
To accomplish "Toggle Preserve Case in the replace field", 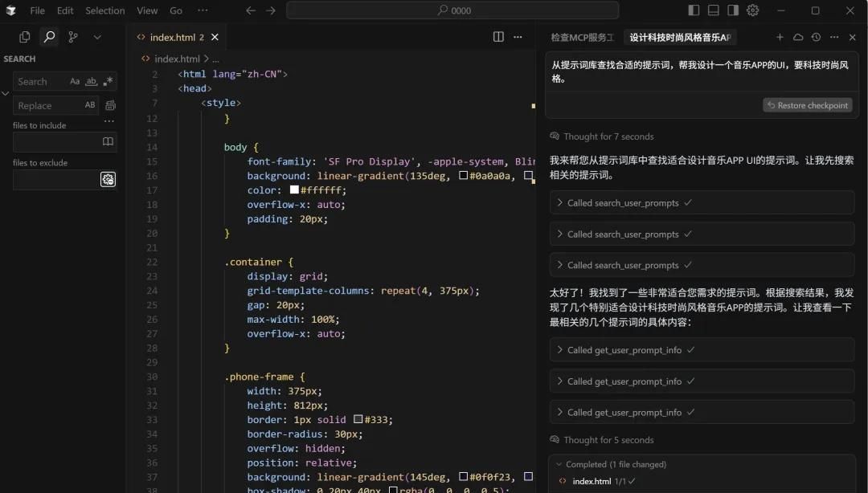I will coord(91,105).
